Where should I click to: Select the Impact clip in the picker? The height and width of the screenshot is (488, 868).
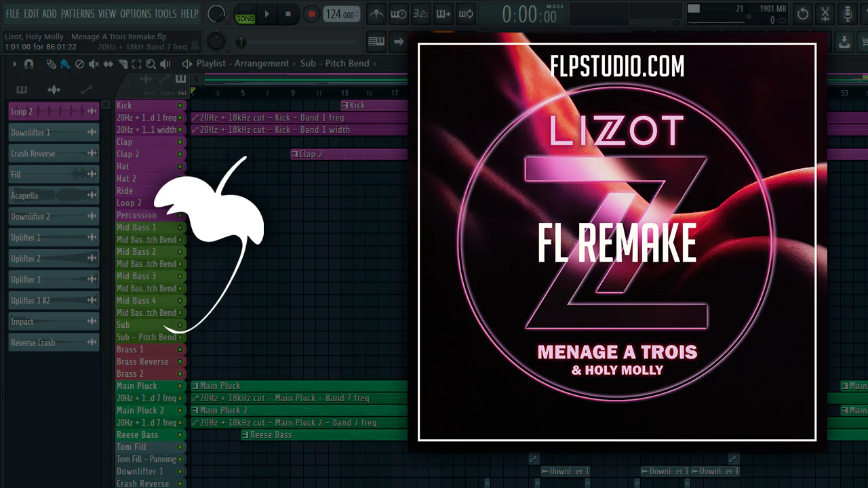coord(54,321)
